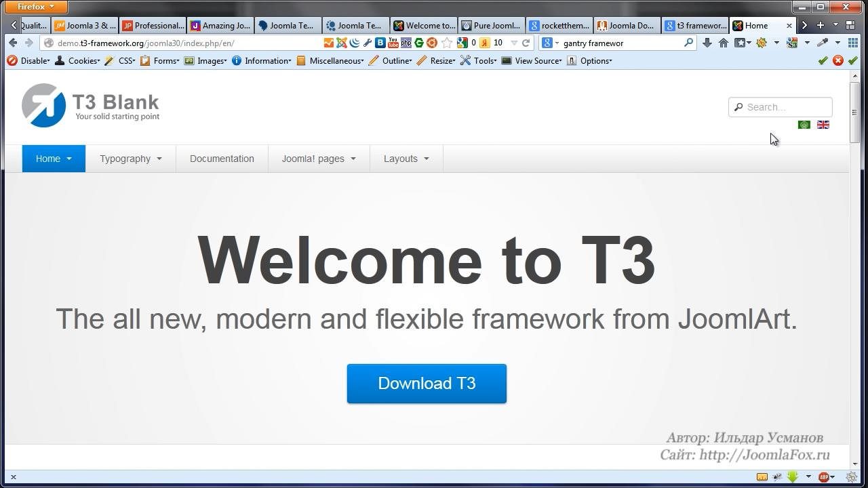
Task: Click the gear icon in the status bar corner
Action: click(x=853, y=477)
